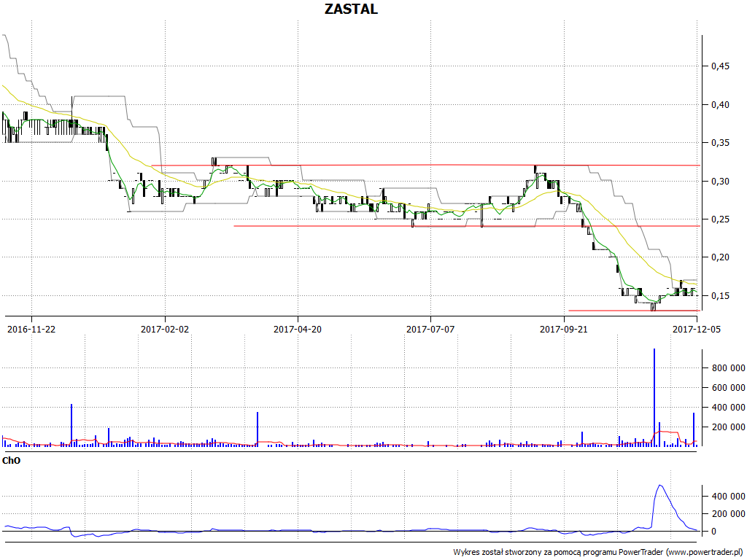This screenshot has height=560, width=747.
Task: Click the 0,35 price axis value
Action: [720, 143]
